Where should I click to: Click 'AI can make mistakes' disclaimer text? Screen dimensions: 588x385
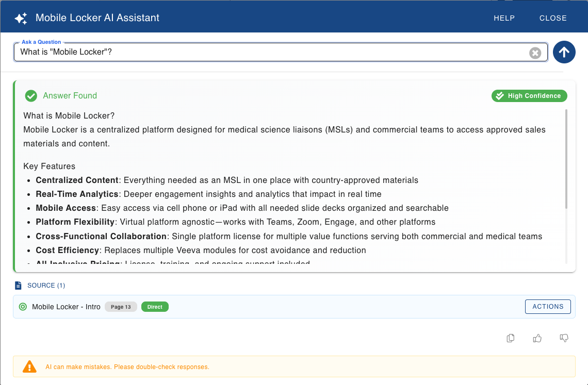point(127,367)
